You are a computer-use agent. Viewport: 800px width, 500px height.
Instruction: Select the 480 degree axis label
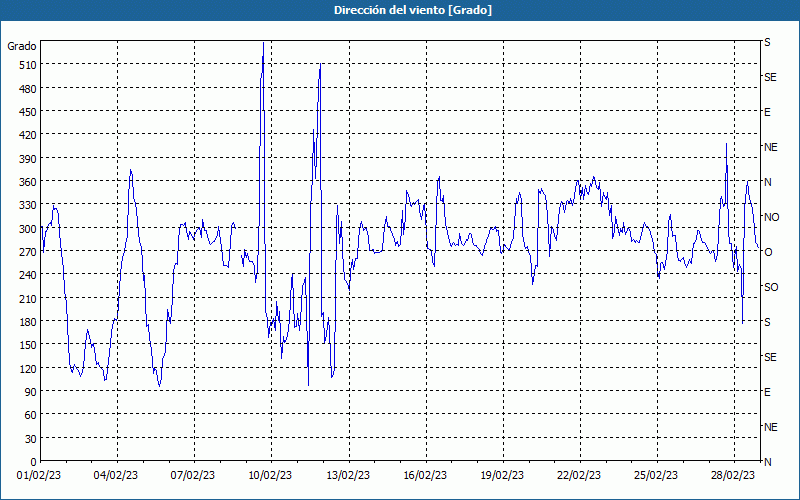click(x=27, y=89)
